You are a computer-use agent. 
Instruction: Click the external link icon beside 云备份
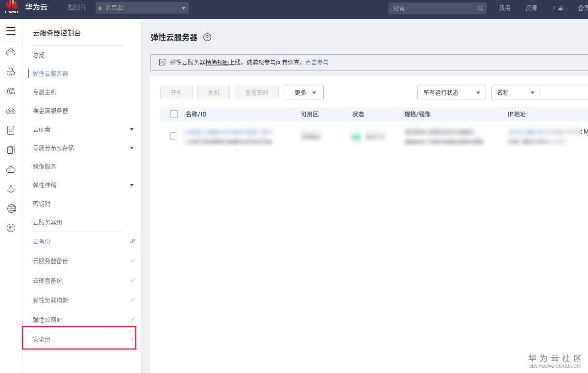(x=132, y=241)
